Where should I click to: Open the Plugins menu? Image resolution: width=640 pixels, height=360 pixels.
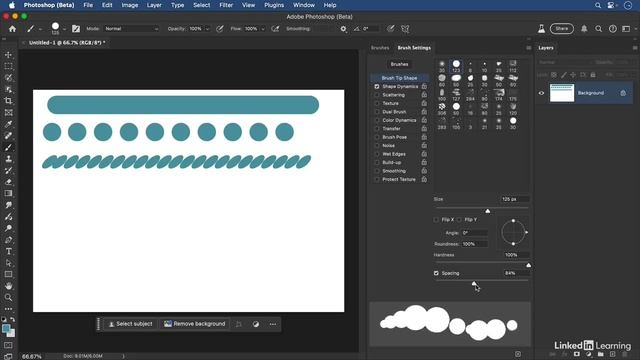(x=274, y=5)
